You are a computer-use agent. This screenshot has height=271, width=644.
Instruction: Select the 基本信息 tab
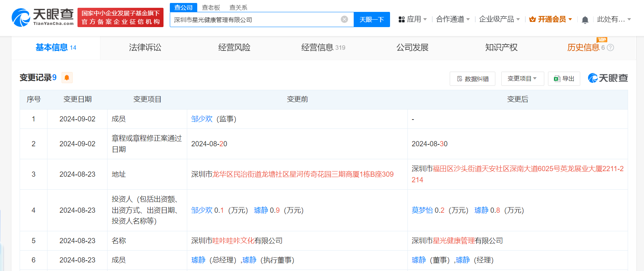pyautogui.click(x=56, y=48)
